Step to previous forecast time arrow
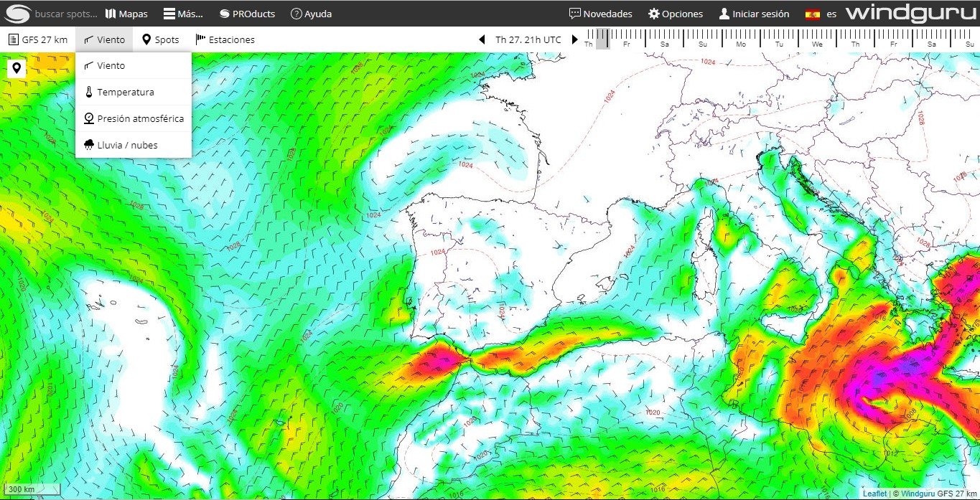This screenshot has width=980, height=500. 482,39
